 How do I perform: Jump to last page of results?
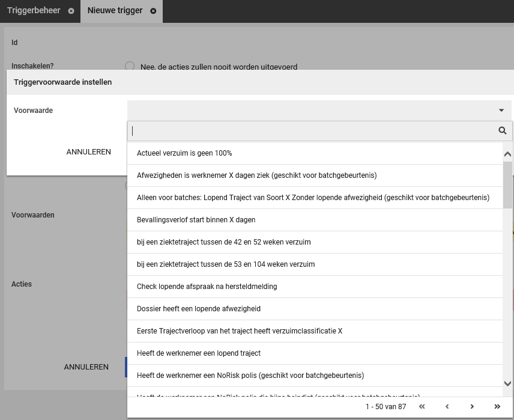tap(497, 407)
